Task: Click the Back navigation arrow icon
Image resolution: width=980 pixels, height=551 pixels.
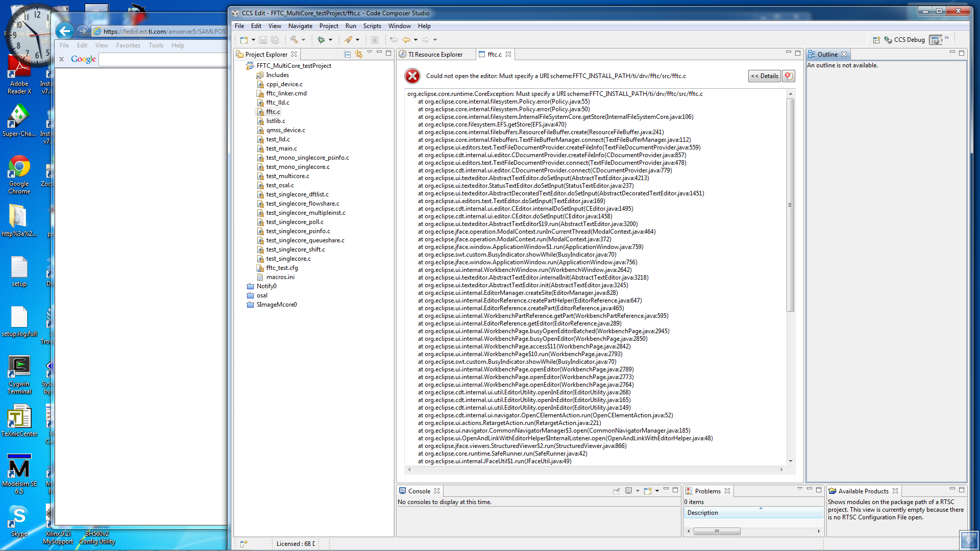Action: click(x=406, y=40)
